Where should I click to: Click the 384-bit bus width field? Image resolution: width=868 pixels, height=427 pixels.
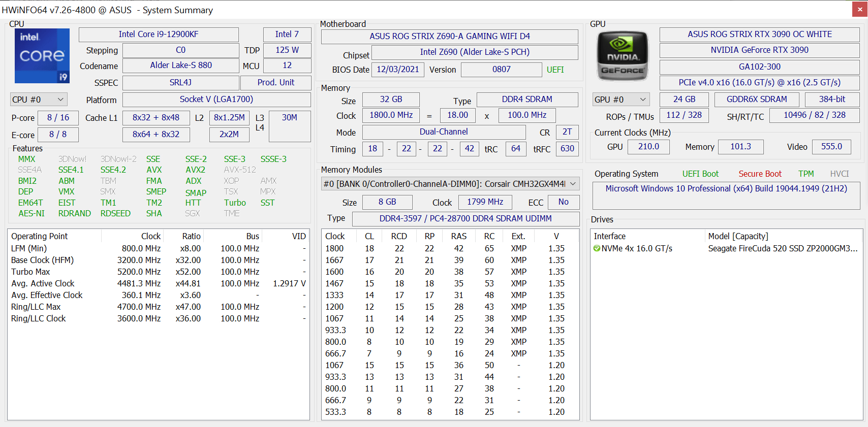832,100
